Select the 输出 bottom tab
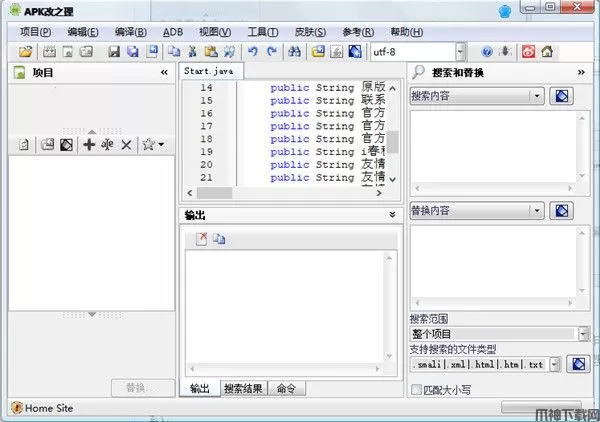The width and height of the screenshot is (600, 422). (x=200, y=389)
